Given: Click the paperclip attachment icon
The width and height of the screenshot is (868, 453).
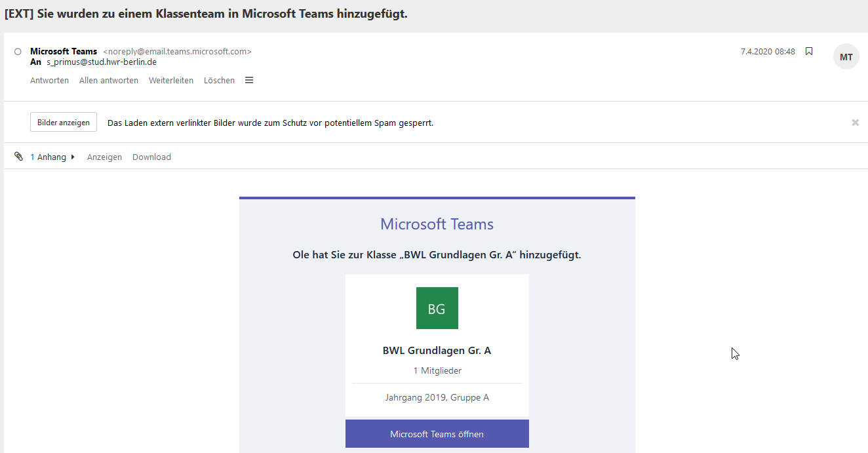Looking at the screenshot, I should tap(18, 157).
